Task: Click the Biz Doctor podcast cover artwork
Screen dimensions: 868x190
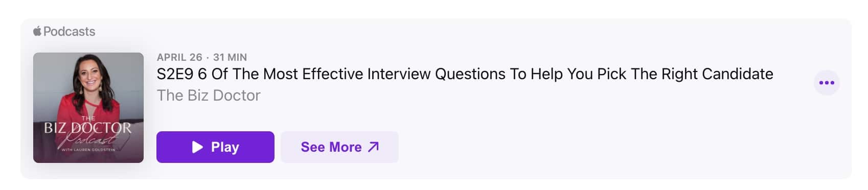Action: [x=88, y=108]
